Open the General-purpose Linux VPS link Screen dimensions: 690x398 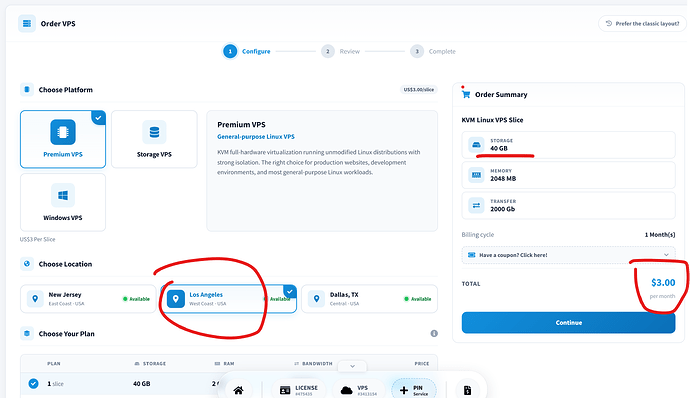pyautogui.click(x=256, y=136)
